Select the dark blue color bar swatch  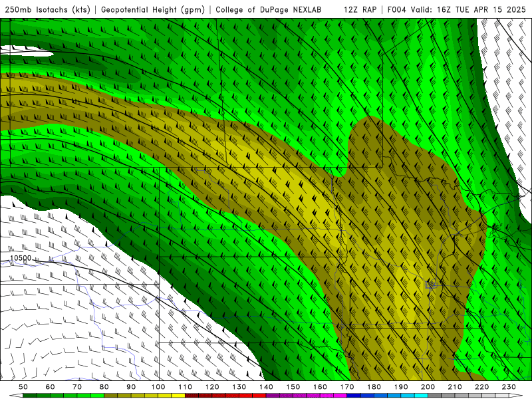click(354, 395)
